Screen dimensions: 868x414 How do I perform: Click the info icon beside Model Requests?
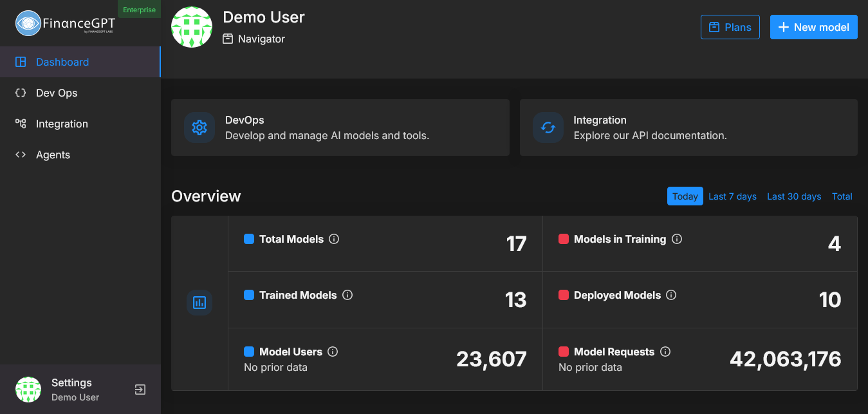pos(665,352)
